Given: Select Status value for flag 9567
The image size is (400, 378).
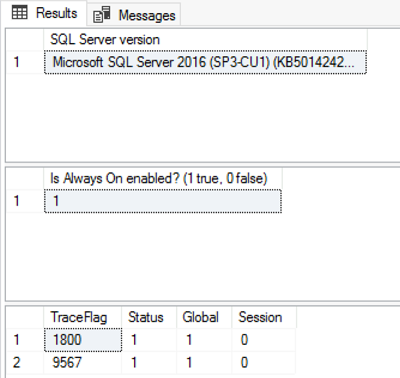Looking at the screenshot, I should (149, 363).
